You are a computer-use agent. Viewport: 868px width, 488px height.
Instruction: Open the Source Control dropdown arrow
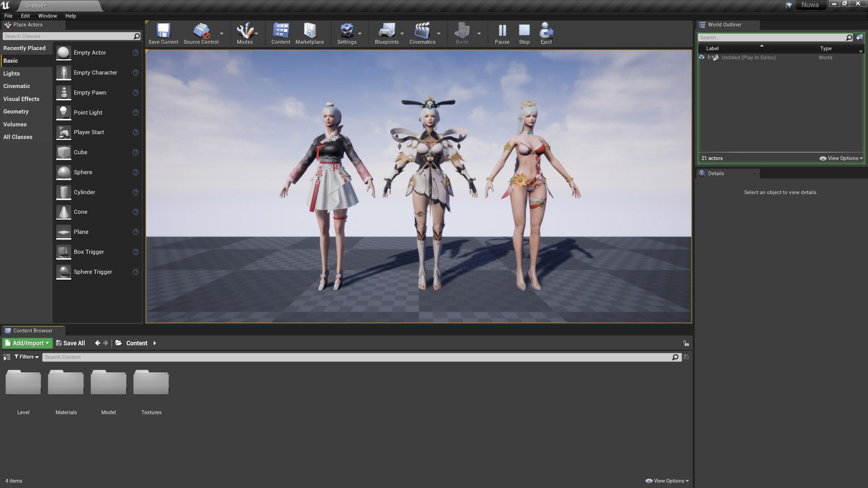(222, 33)
